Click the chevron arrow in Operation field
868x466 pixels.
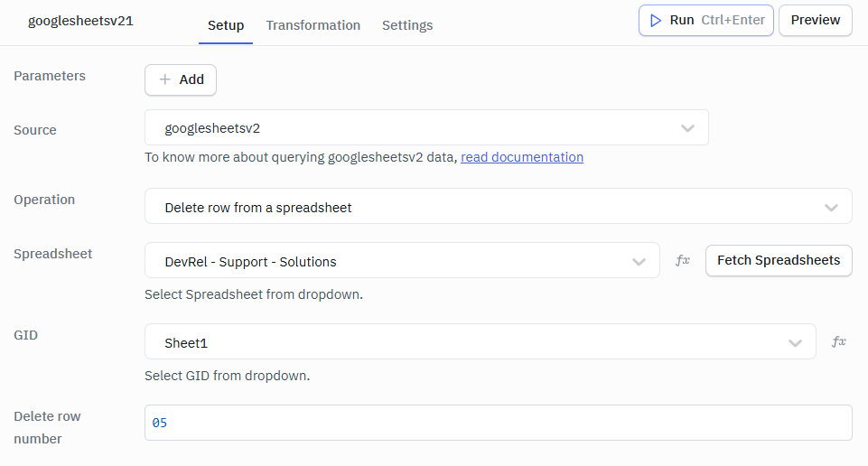tap(831, 207)
